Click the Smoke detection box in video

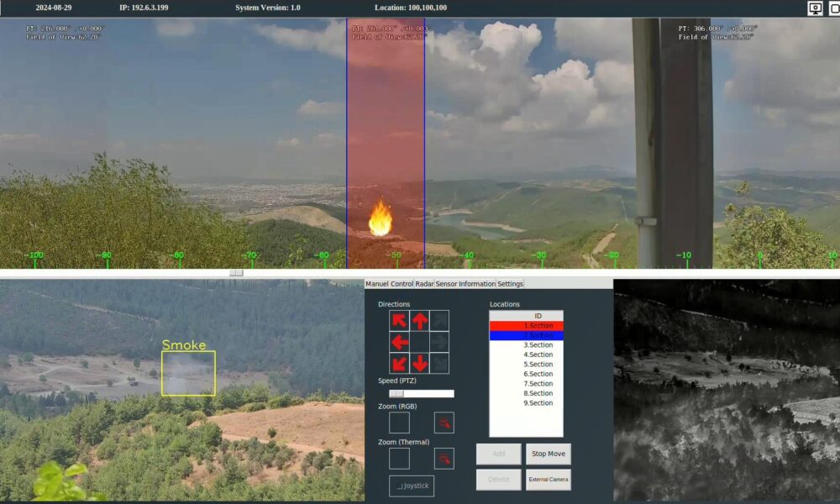tap(188, 373)
